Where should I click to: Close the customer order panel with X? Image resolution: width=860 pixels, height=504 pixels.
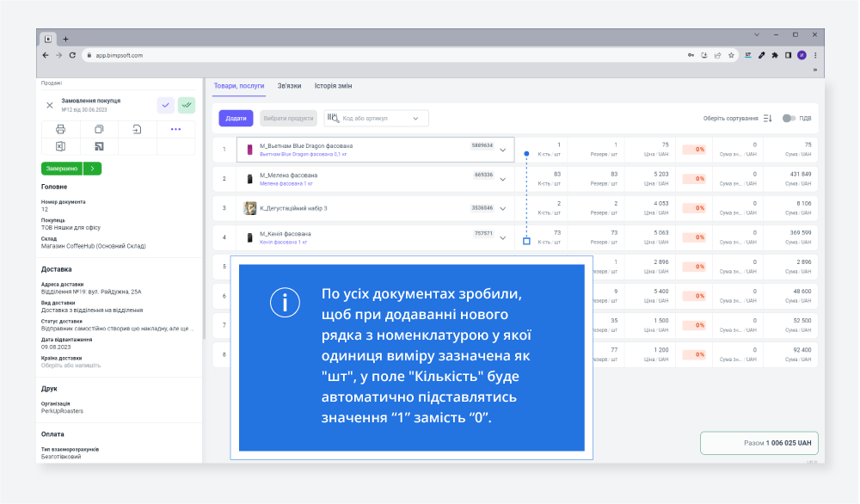pyautogui.click(x=49, y=105)
